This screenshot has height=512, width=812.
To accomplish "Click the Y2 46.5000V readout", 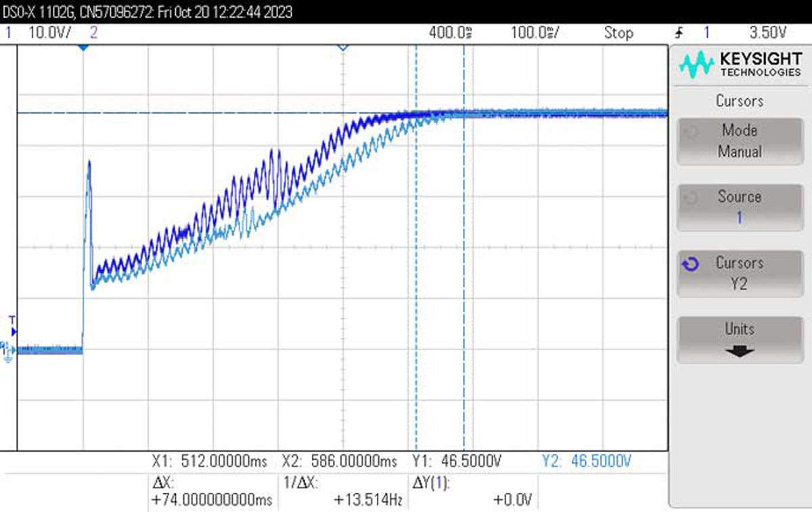I will (x=587, y=462).
